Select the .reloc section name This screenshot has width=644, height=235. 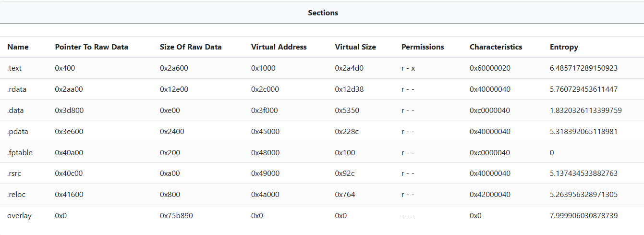tap(16, 195)
